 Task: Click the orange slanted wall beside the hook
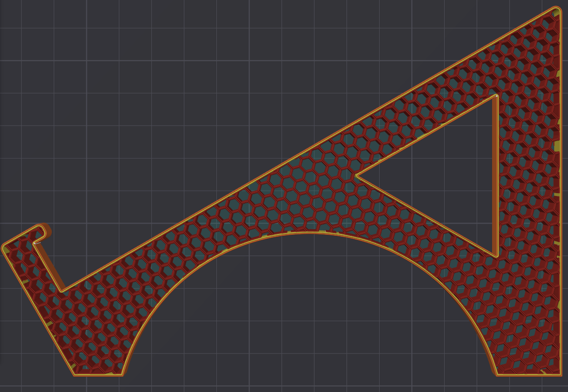[x=50, y=266]
